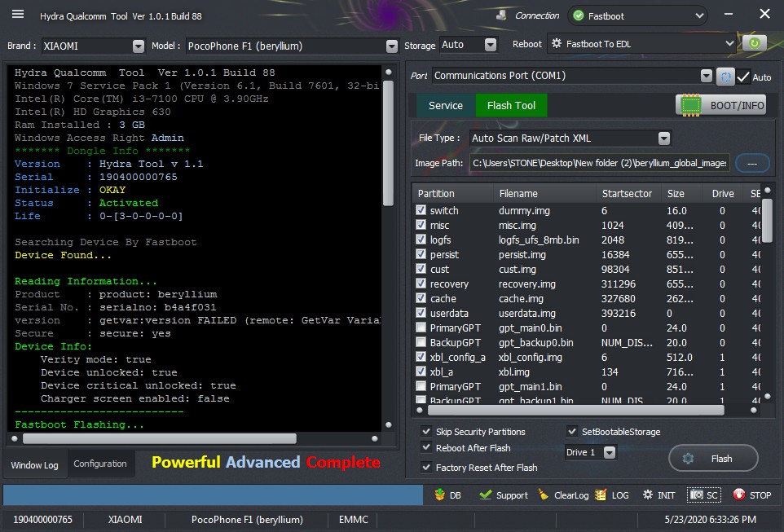Open the Window Log tab
This screenshot has height=532, width=784.
pyautogui.click(x=34, y=465)
